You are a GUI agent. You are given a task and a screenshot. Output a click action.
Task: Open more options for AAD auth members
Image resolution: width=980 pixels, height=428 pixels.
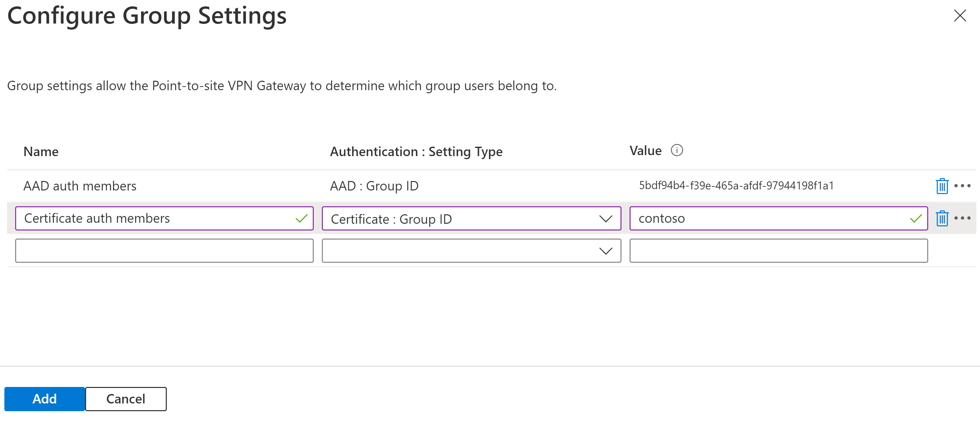(962, 186)
